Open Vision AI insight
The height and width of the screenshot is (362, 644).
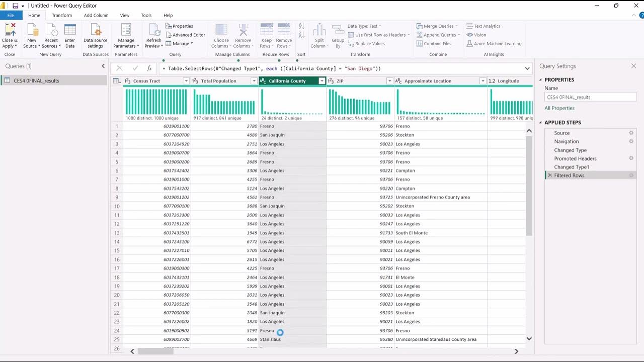[476, 35]
